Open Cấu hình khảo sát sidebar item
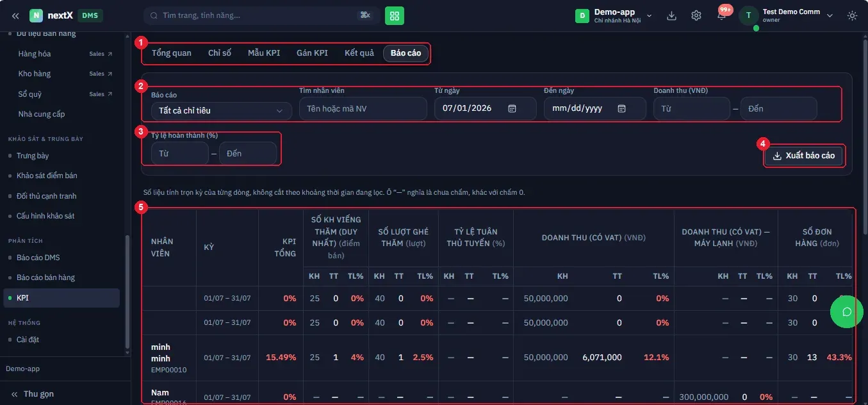Viewport: 868px width, 405px height. (x=45, y=216)
